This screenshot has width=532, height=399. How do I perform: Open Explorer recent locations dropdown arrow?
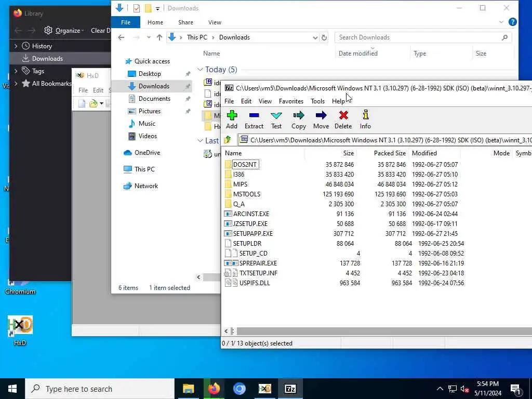[149, 37]
